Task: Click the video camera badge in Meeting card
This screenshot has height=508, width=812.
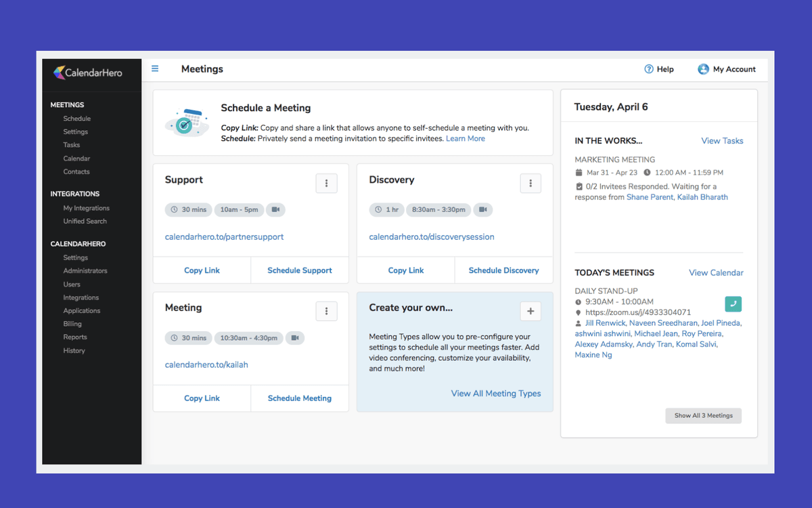Action: click(294, 338)
